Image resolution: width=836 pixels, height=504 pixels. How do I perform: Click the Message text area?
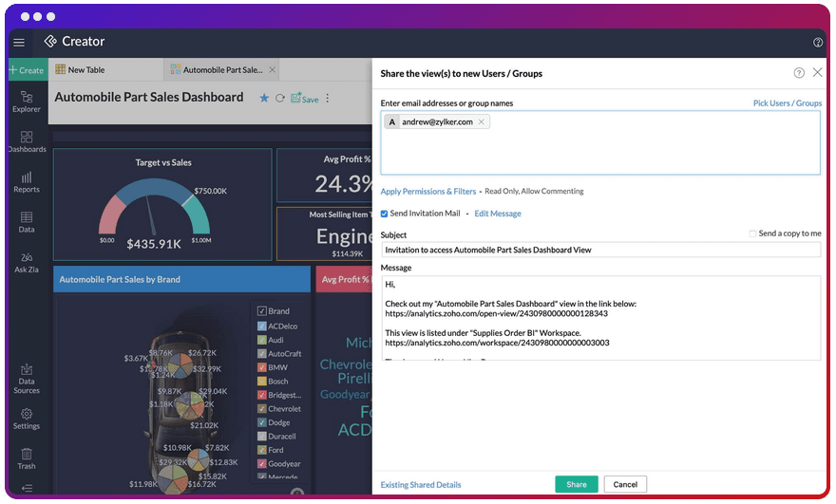coord(600,318)
